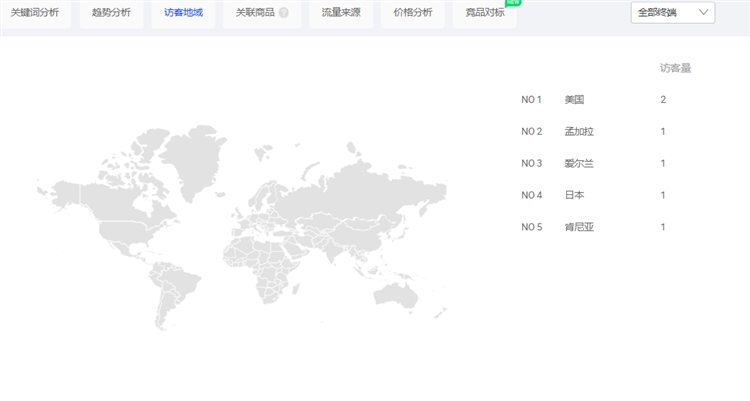750x401 pixels.
Task: Click the green NEW badge on 竞品对标
Action: pos(513,3)
